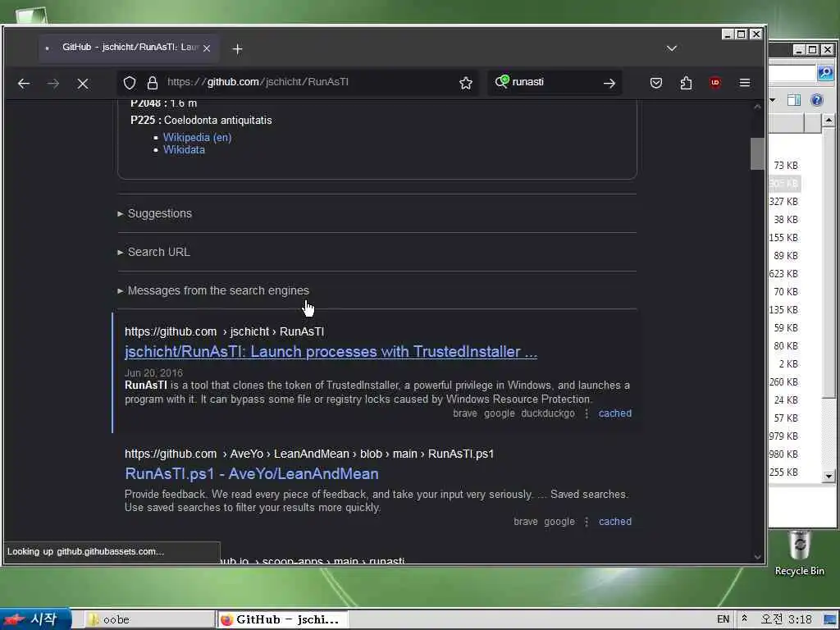Click the browser page scrollbar thumb
The height and width of the screenshot is (630, 840).
(757, 153)
